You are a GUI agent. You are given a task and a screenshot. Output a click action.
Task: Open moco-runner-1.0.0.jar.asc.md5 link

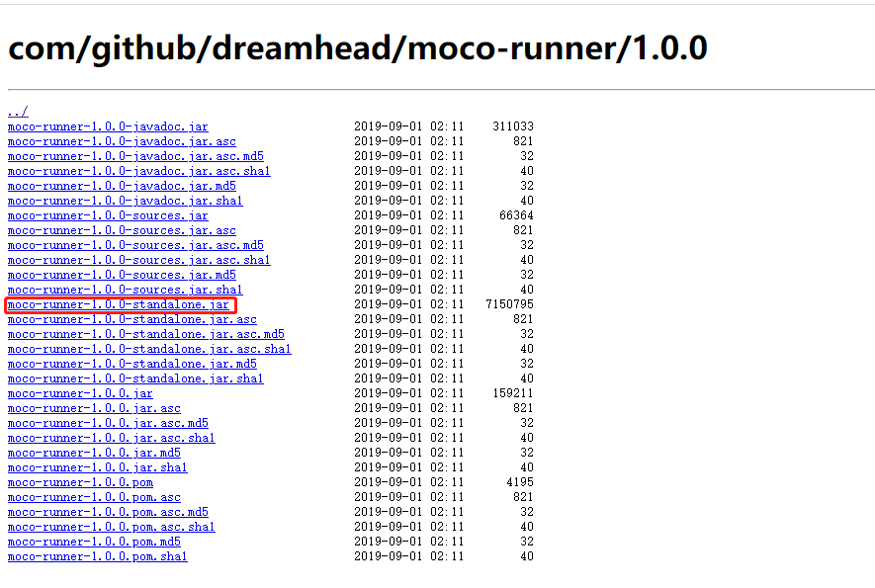pos(108,423)
